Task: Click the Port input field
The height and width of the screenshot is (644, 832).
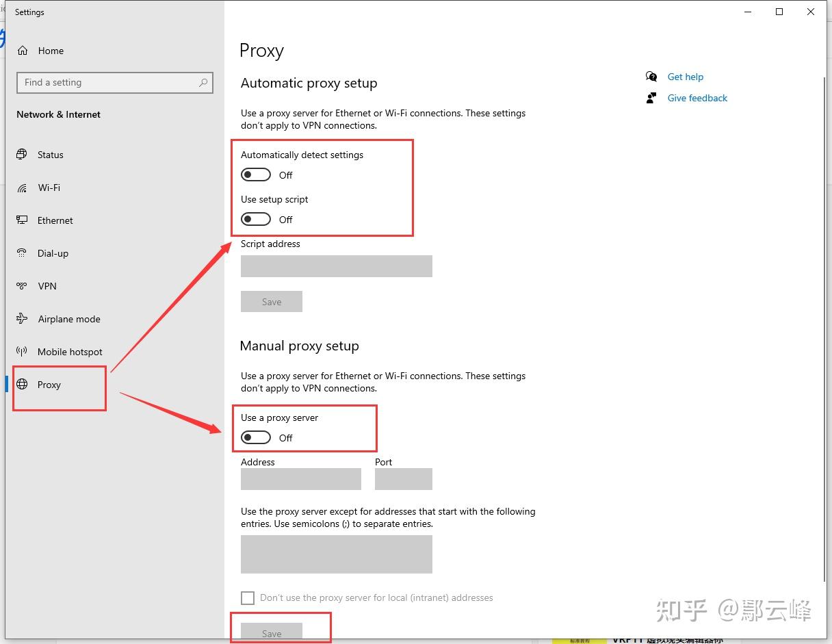Action: coord(404,479)
